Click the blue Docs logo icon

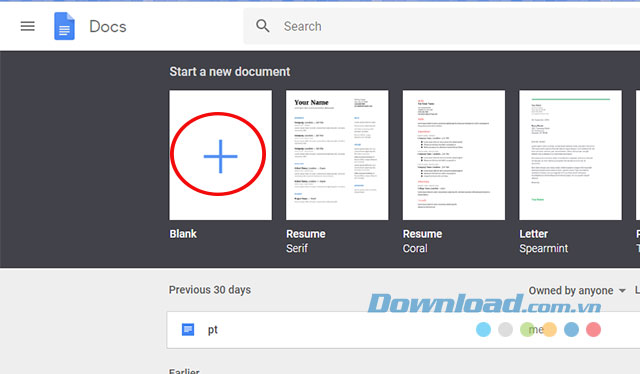pos(64,26)
